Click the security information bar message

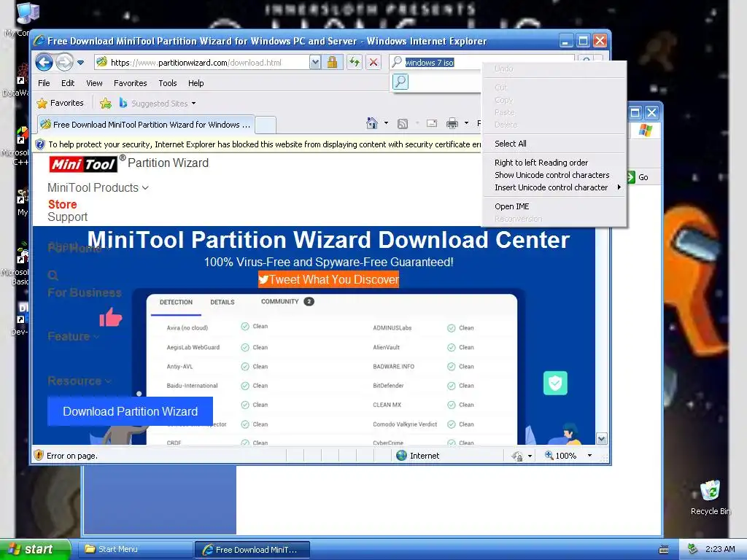click(264, 144)
